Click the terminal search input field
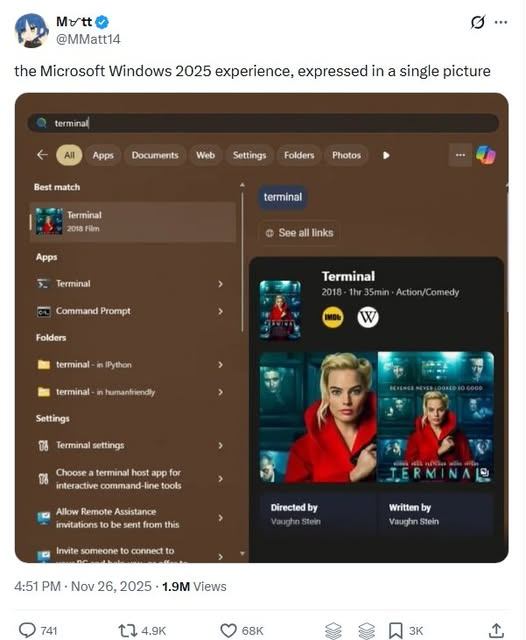 [x=263, y=123]
